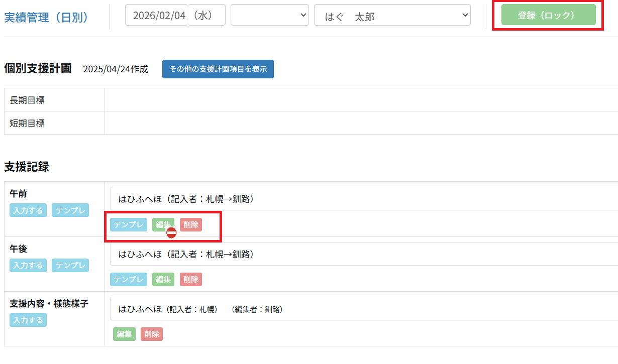This screenshot has width=618, height=364.
Task: Click テンプレ directly under the 午前 label
Action: [x=70, y=210]
